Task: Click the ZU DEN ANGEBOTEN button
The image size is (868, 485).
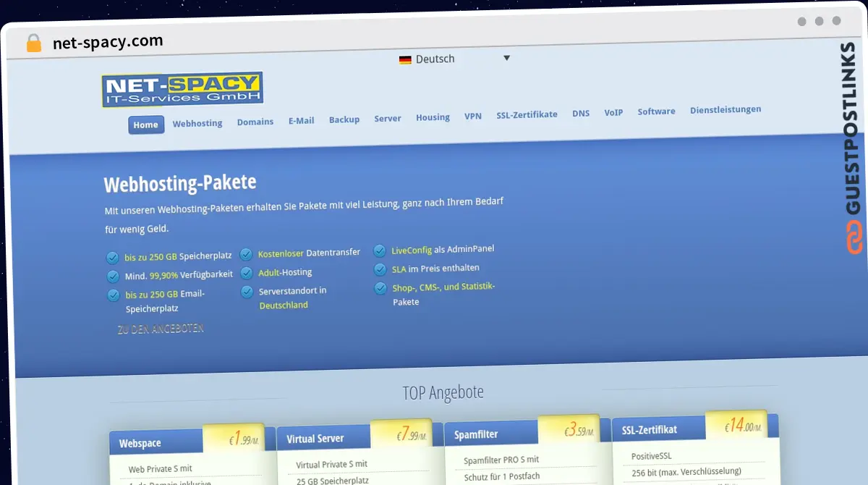Action: (161, 329)
